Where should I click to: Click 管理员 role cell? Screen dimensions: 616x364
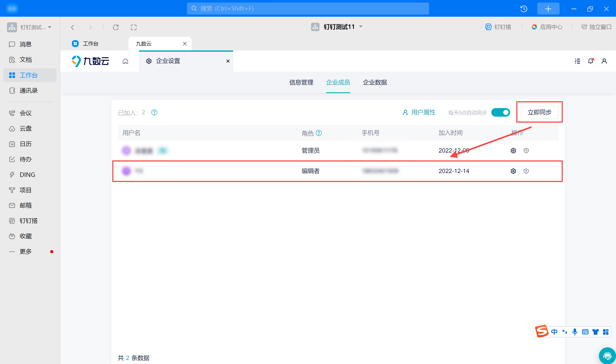[311, 151]
